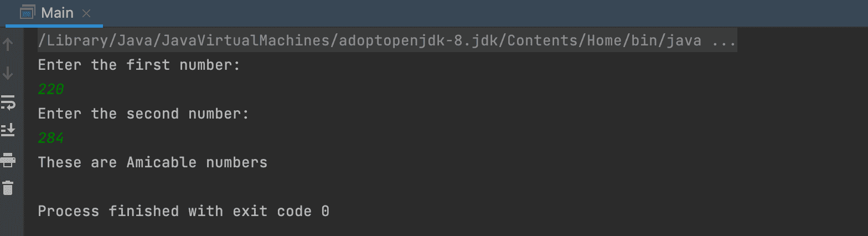
Task: Click the Main run configuration icon
Action: [28, 13]
